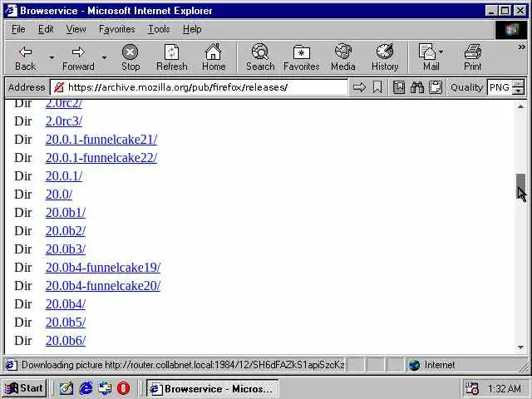Screen dimensions: 532x399
Task: Go to the Home page
Action: (214, 57)
